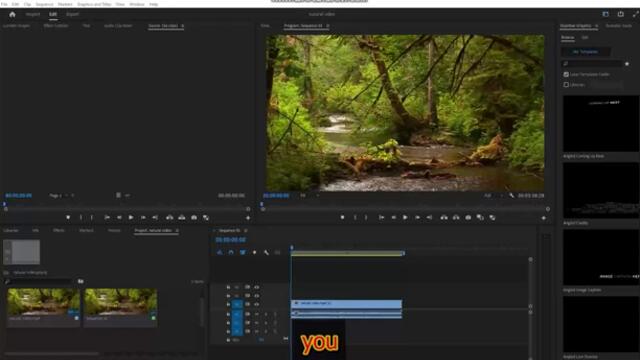Image resolution: width=640 pixels, height=360 pixels.
Task: Open Graphics and Titles menu
Action: pyautogui.click(x=94, y=4)
